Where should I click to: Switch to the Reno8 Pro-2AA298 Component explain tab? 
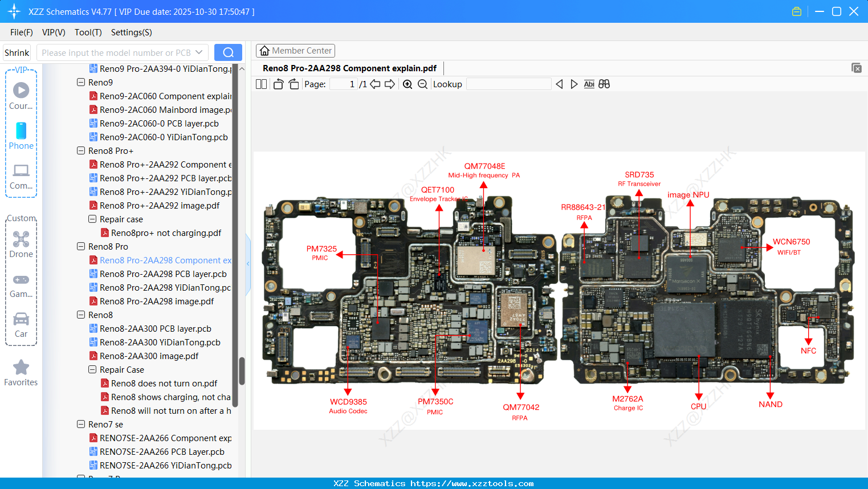349,68
